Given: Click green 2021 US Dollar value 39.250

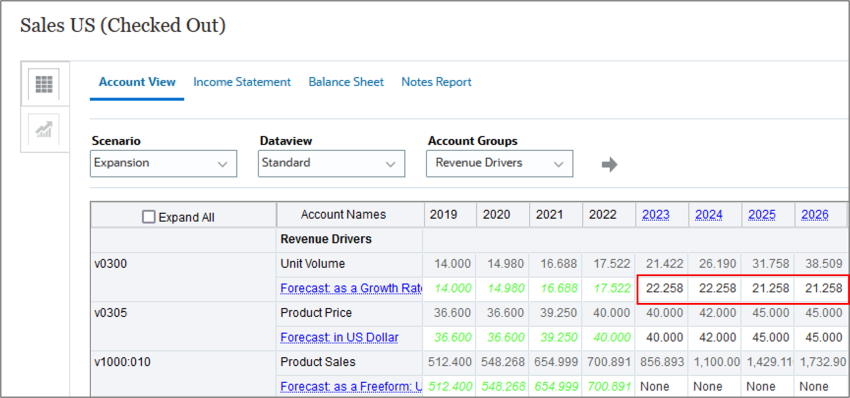Looking at the screenshot, I should (x=560, y=337).
